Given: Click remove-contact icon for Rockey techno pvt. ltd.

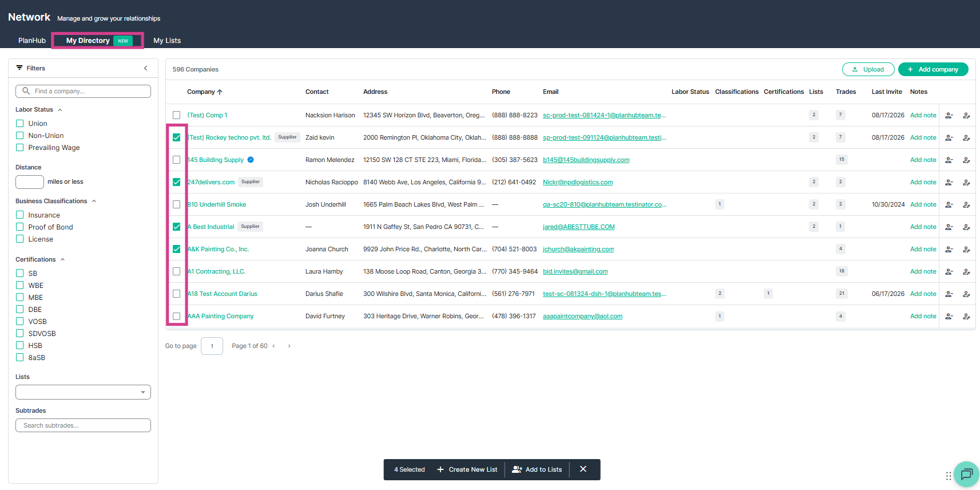Looking at the screenshot, I should (x=949, y=138).
